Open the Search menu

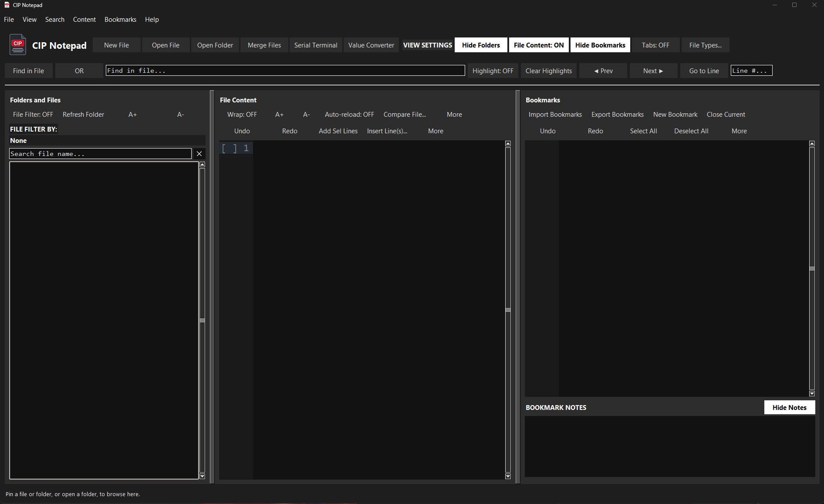pos(55,20)
